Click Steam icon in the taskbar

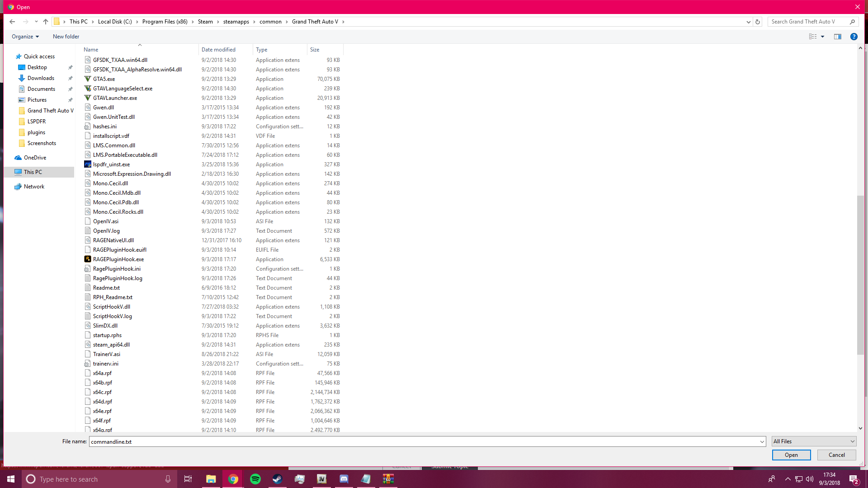pyautogui.click(x=278, y=479)
